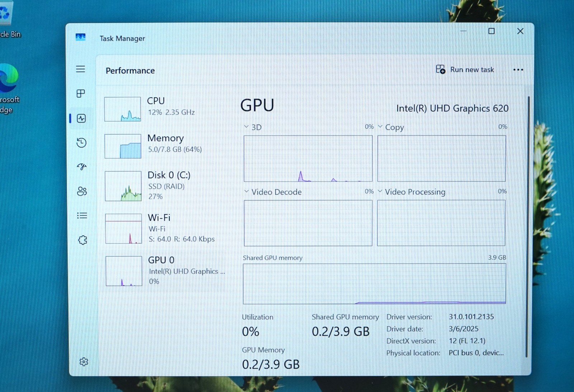Viewport: 574px width, 392px height.
Task: Click the Video Decode engine graph
Action: coord(308,223)
